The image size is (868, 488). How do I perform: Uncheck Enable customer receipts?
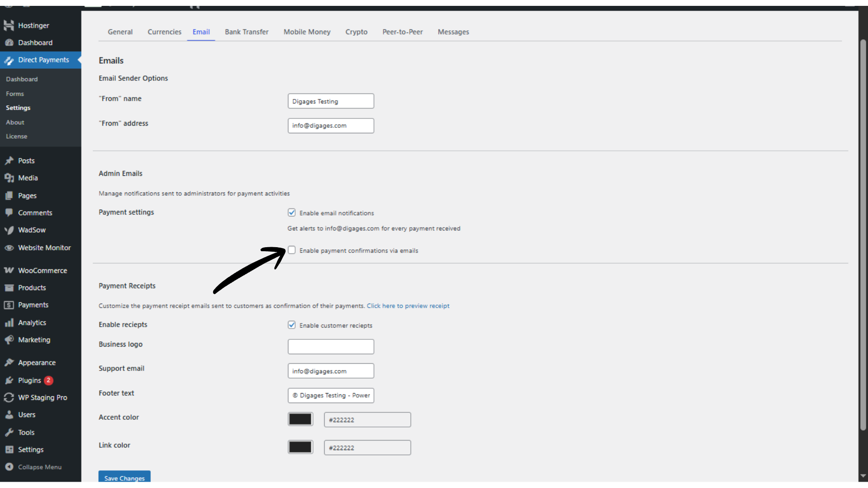click(292, 325)
